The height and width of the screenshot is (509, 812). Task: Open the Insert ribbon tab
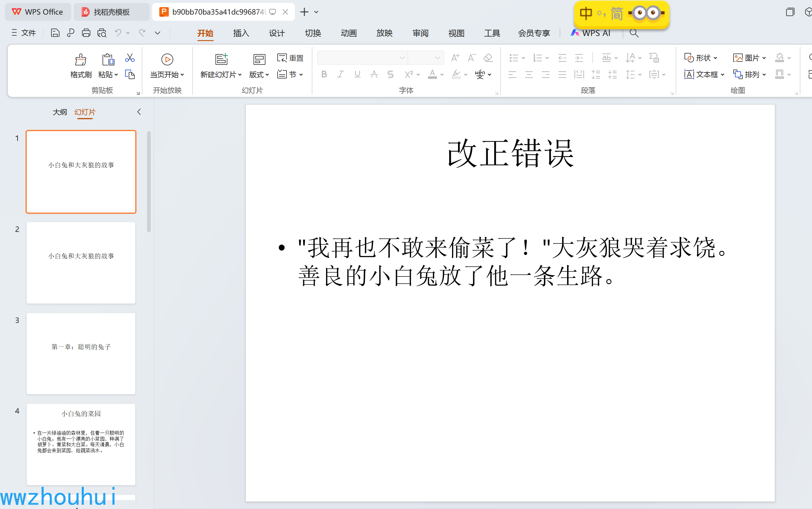[241, 33]
